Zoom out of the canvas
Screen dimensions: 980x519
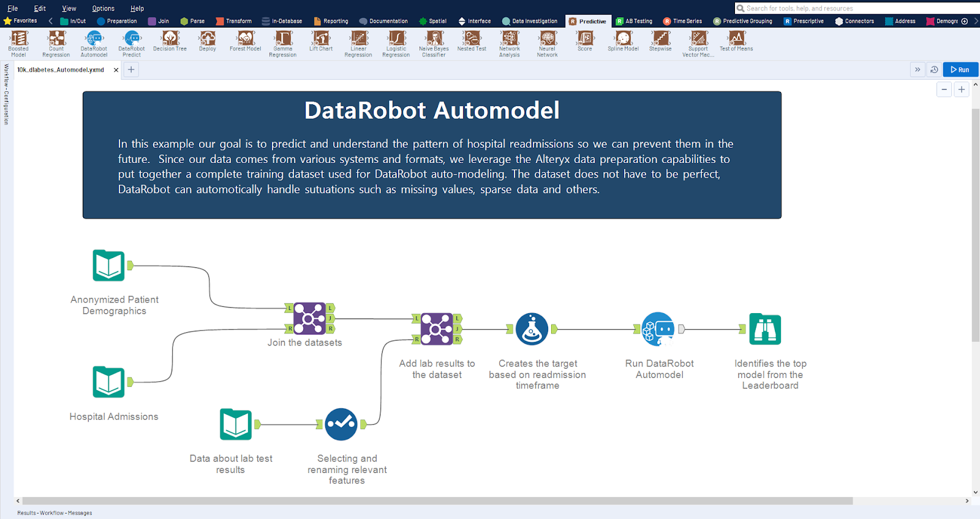[x=944, y=89]
